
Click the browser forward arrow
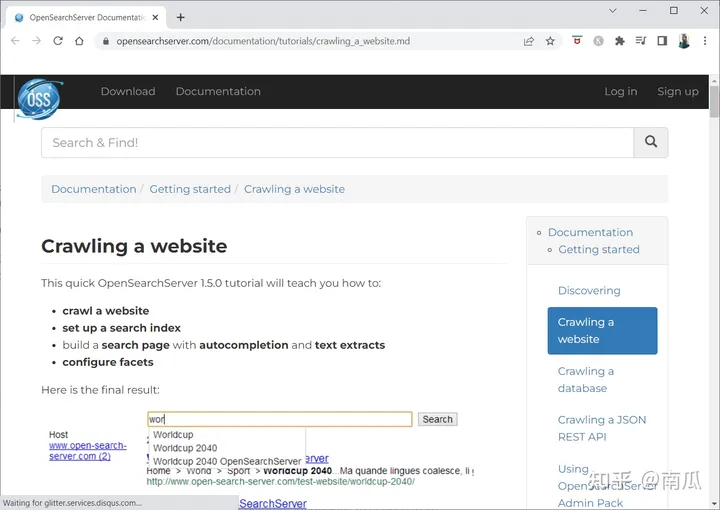pyautogui.click(x=36, y=41)
